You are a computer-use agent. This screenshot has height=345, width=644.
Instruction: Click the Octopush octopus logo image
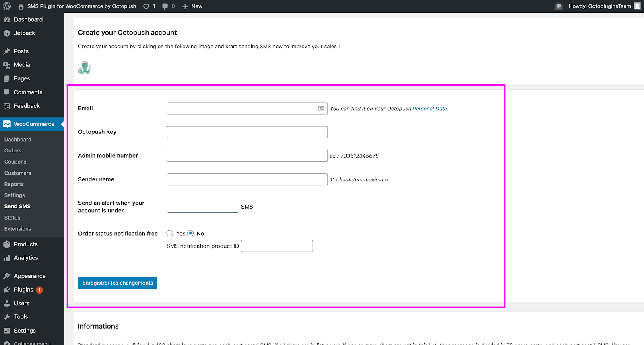coord(85,68)
